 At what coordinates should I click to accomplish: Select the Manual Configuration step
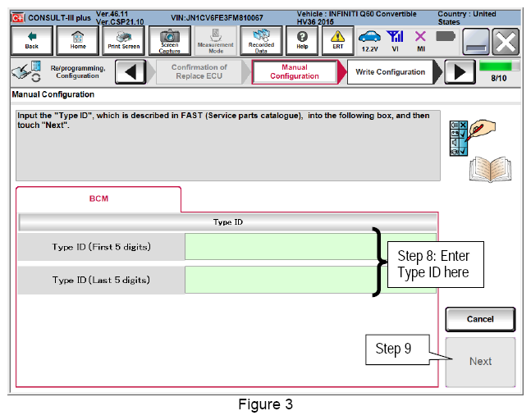[x=295, y=71]
